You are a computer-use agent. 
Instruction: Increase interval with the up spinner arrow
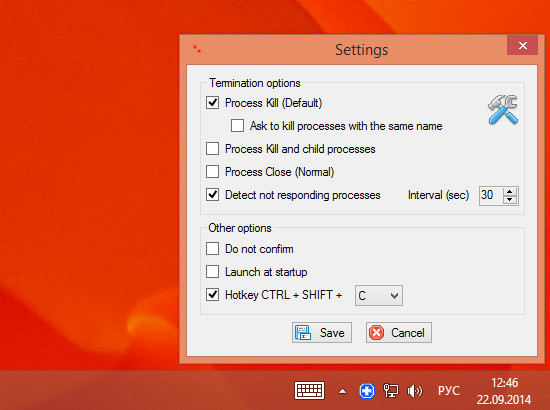click(x=510, y=191)
